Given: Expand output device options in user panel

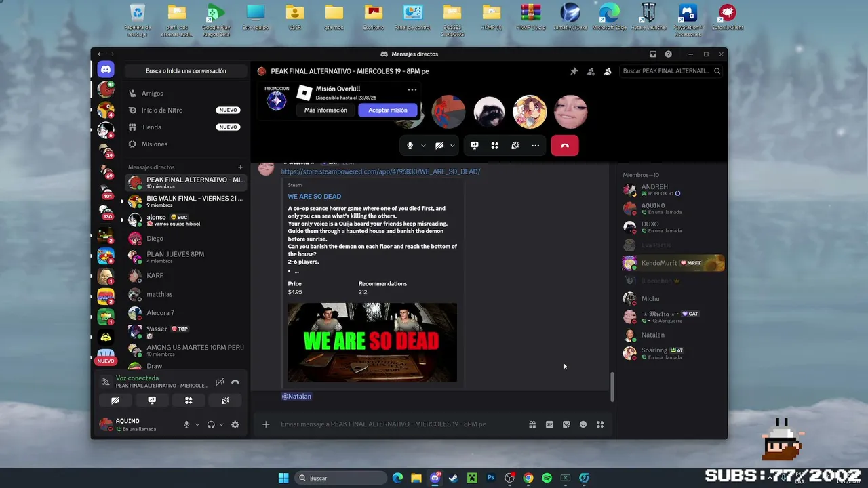Looking at the screenshot, I should point(221,424).
